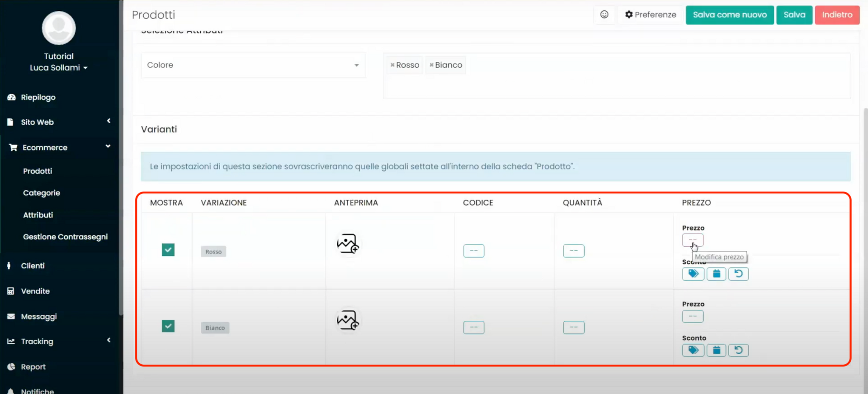The width and height of the screenshot is (868, 394).
Task: Open Vendite from the sidebar
Action: click(35, 291)
